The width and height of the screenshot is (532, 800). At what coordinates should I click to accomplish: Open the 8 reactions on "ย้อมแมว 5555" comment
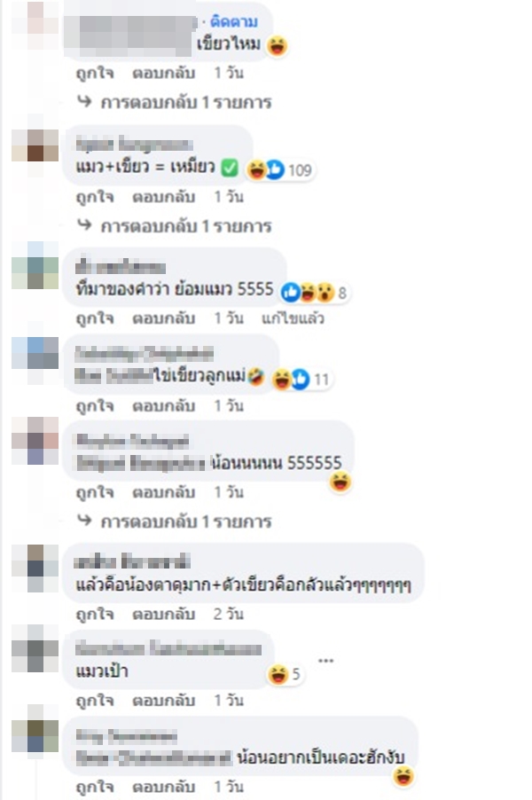(x=315, y=293)
